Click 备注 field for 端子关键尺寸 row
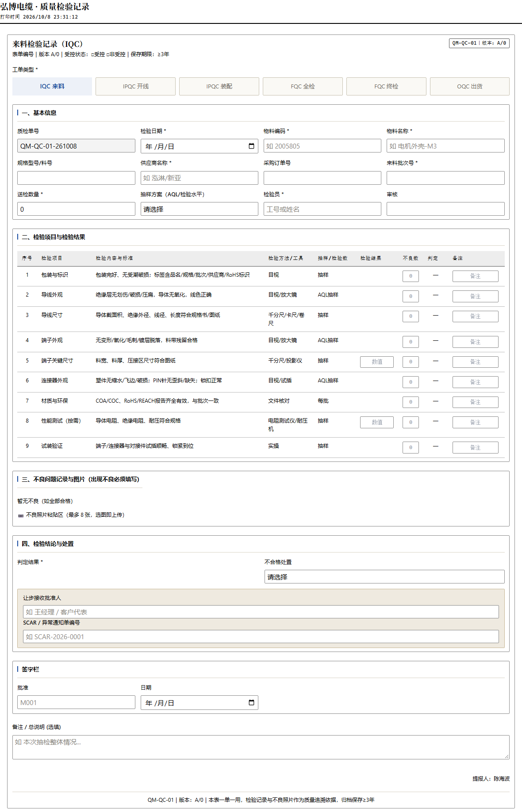This screenshot has width=522, height=812. coord(475,362)
